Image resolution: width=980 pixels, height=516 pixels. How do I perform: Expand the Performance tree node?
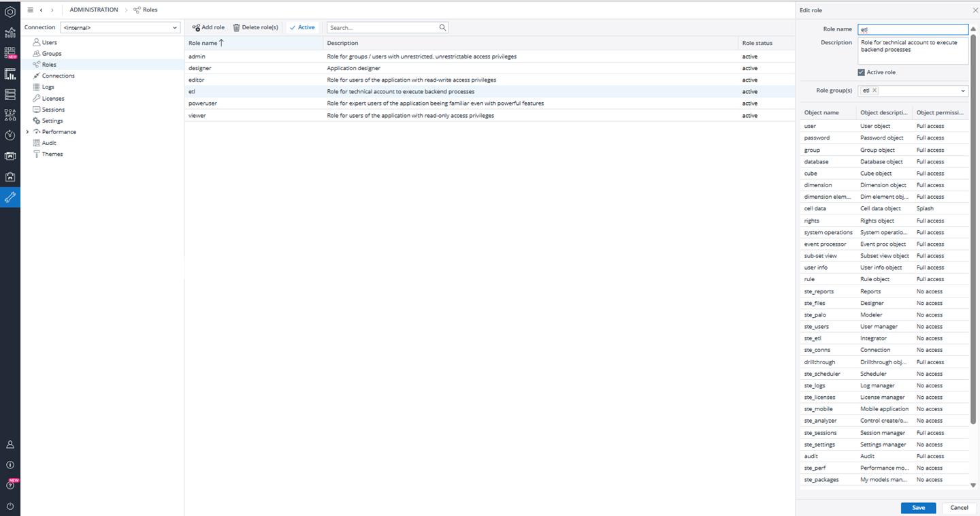[x=27, y=132]
